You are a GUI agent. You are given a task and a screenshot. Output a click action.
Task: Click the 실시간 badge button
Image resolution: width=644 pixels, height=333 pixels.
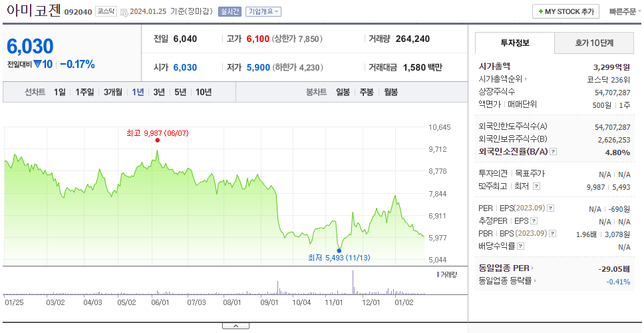pyautogui.click(x=230, y=11)
